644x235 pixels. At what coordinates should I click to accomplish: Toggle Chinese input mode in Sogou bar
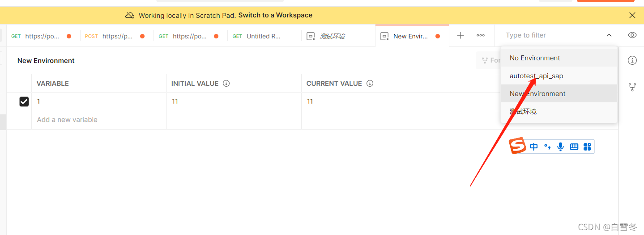pos(533,147)
